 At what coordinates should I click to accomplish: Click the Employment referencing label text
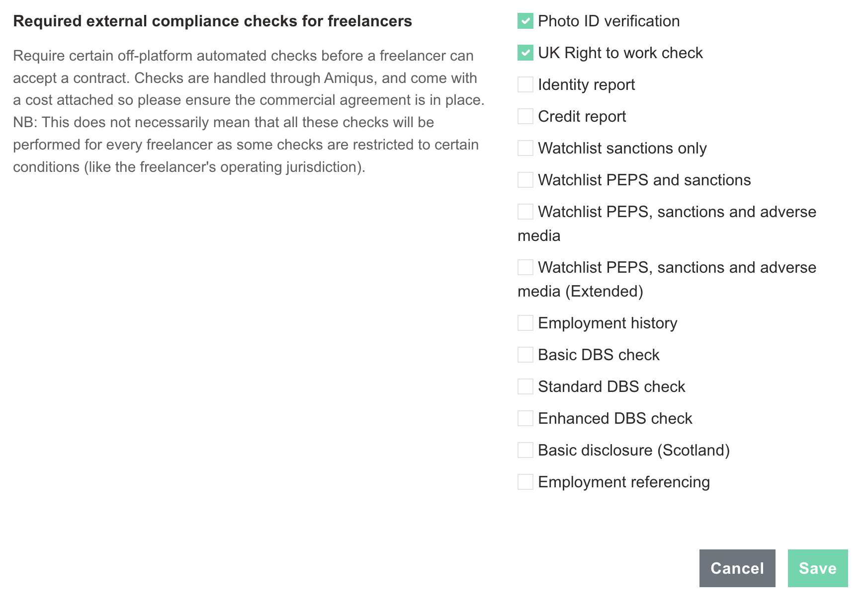[x=624, y=482]
